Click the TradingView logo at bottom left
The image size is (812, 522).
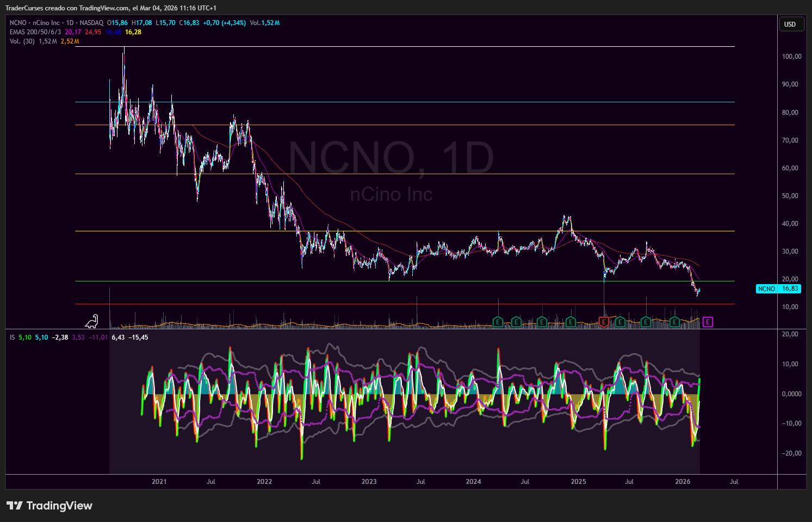point(49,506)
